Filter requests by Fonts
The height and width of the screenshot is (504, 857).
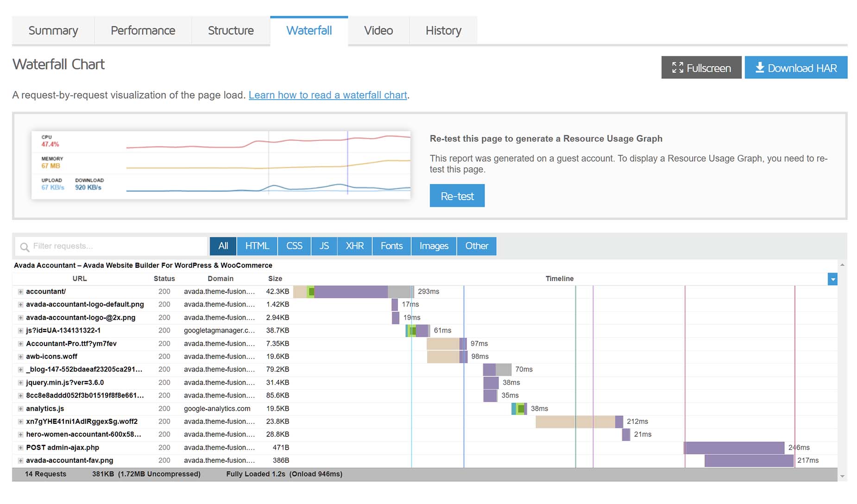click(x=391, y=246)
